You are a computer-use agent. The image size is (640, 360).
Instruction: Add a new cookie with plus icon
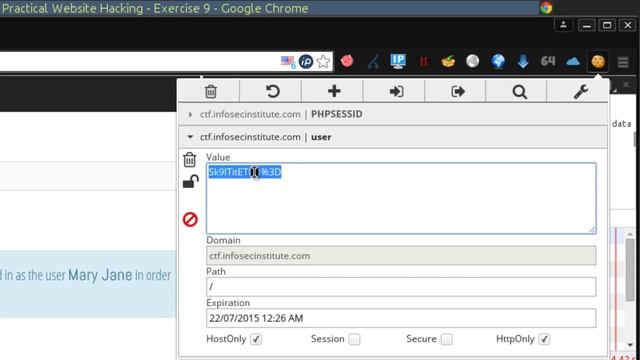(334, 91)
